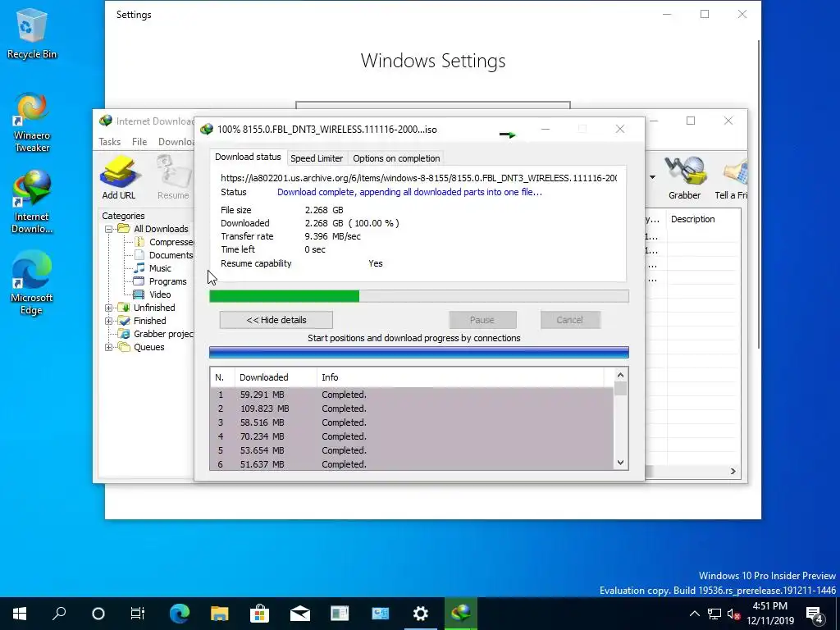The height and width of the screenshot is (630, 840).
Task: Open Action Center notifications icon
Action: [815, 614]
